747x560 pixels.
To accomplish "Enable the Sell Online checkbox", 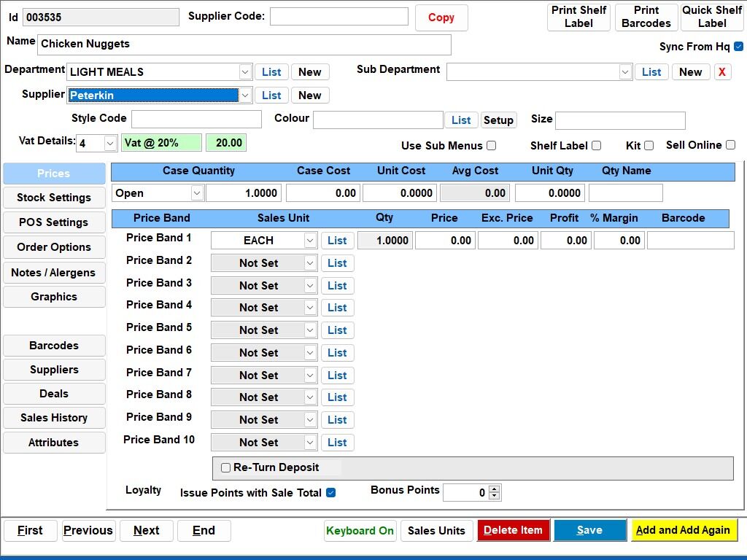I will coord(730,145).
